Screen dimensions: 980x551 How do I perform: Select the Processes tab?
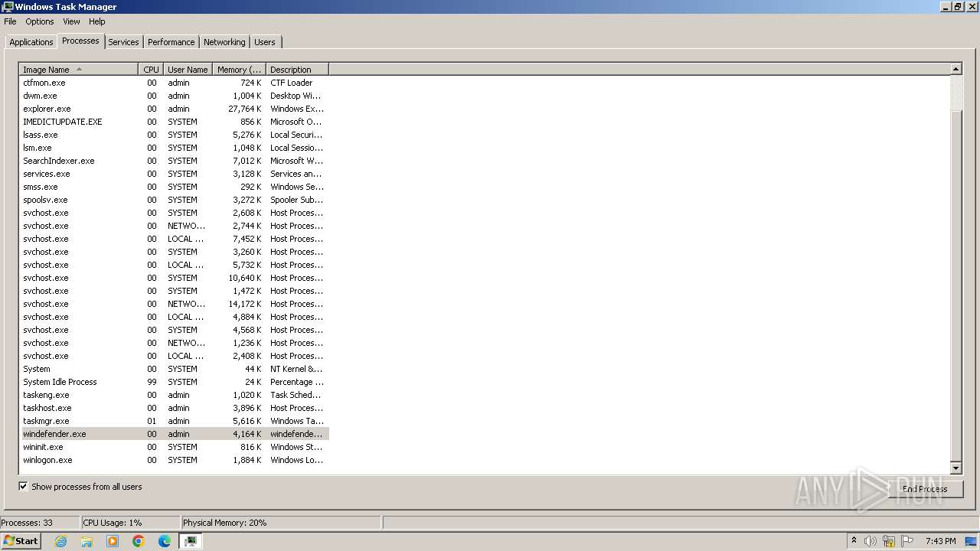[x=80, y=41]
